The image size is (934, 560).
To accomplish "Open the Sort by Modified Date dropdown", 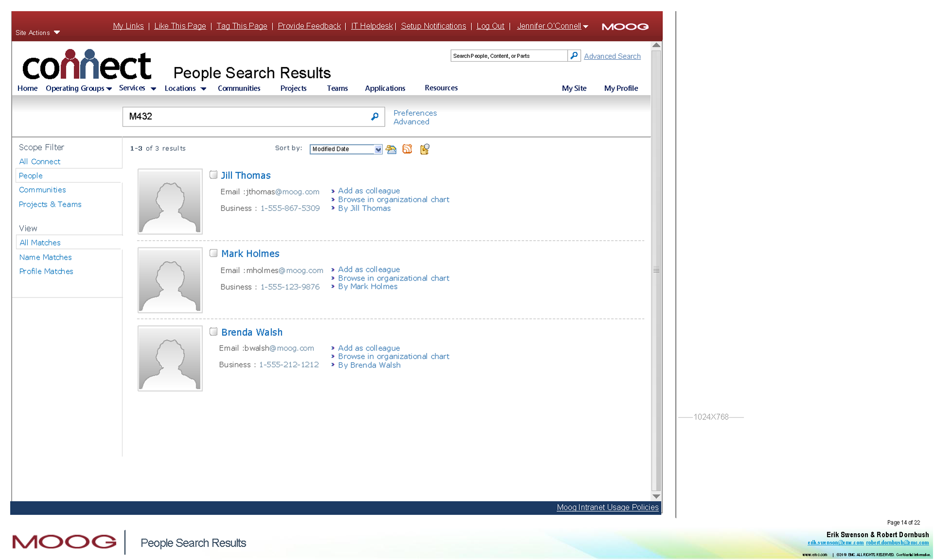I will [378, 149].
